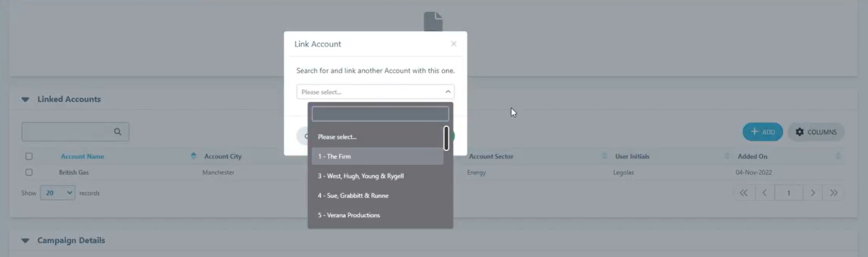Close the Link Account dialog
Screen dimensions: 868x257
[x=454, y=44]
